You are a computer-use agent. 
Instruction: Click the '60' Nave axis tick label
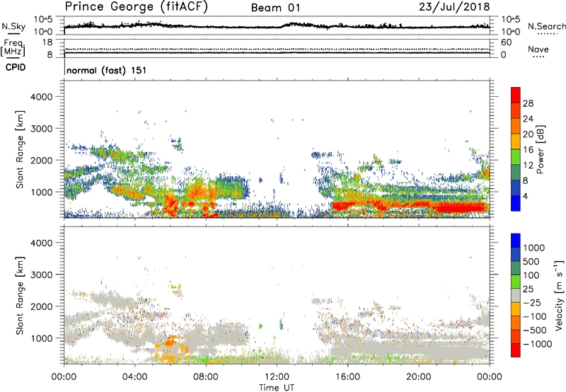click(506, 42)
